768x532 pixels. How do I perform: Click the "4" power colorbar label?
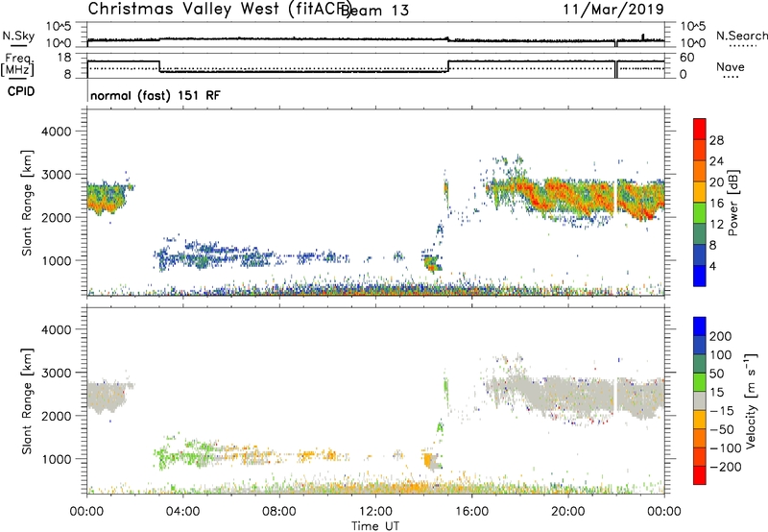[x=712, y=266]
